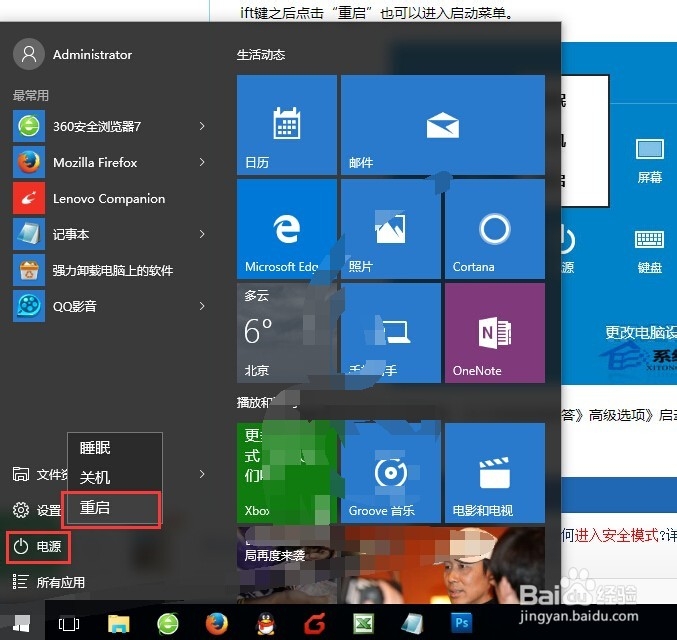This screenshot has width=677, height=640.
Task: Expand the File Explorer (文件资源管理器) arrow
Action: tap(202, 474)
